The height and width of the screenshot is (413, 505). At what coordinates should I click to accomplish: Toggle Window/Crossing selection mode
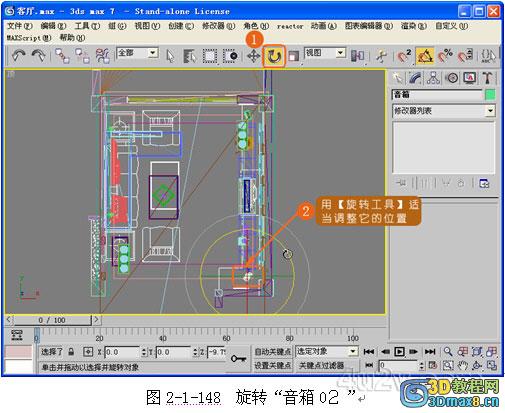click(230, 56)
